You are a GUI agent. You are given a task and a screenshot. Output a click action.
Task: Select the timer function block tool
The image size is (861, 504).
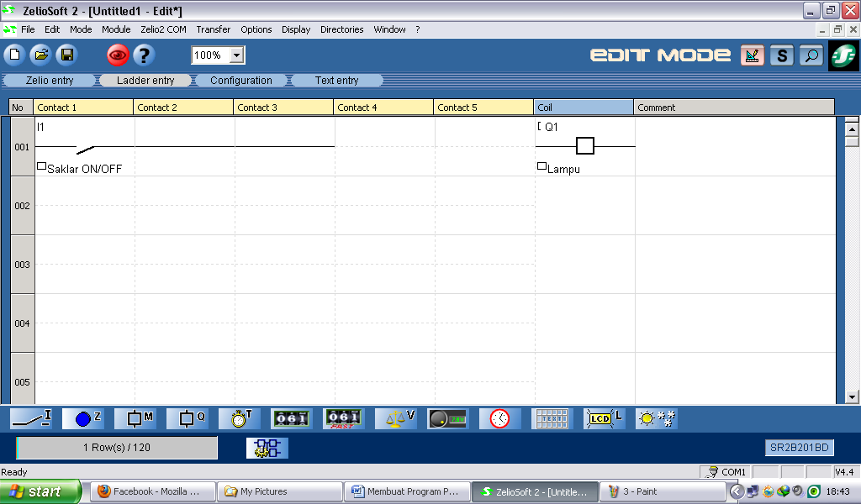[x=239, y=418]
